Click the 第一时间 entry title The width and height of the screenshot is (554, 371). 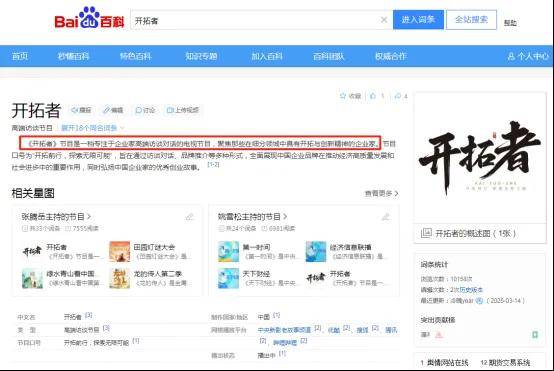tap(256, 247)
